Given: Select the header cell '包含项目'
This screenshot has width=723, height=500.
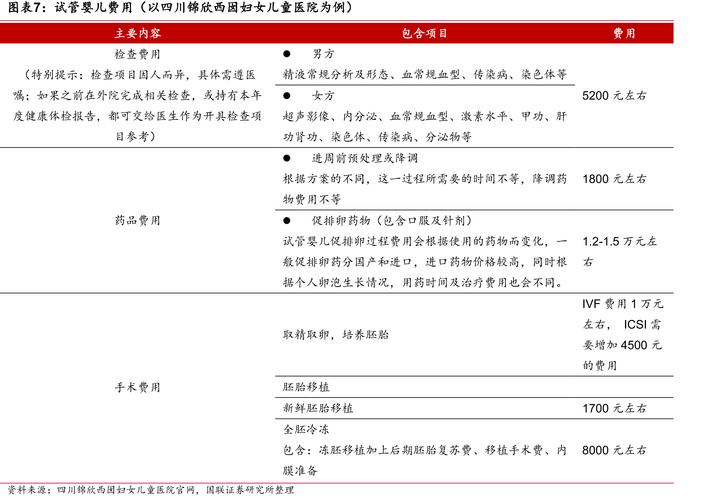Looking at the screenshot, I should tap(424, 33).
